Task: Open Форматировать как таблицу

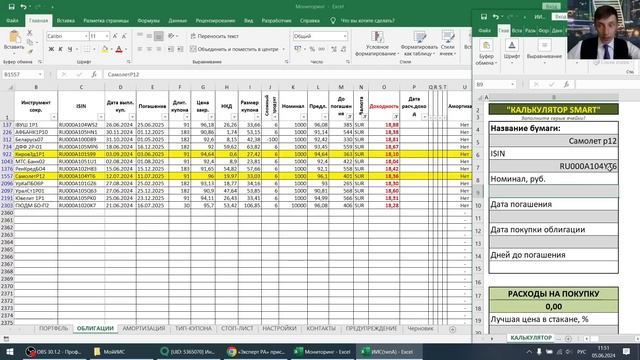Action: point(419,44)
